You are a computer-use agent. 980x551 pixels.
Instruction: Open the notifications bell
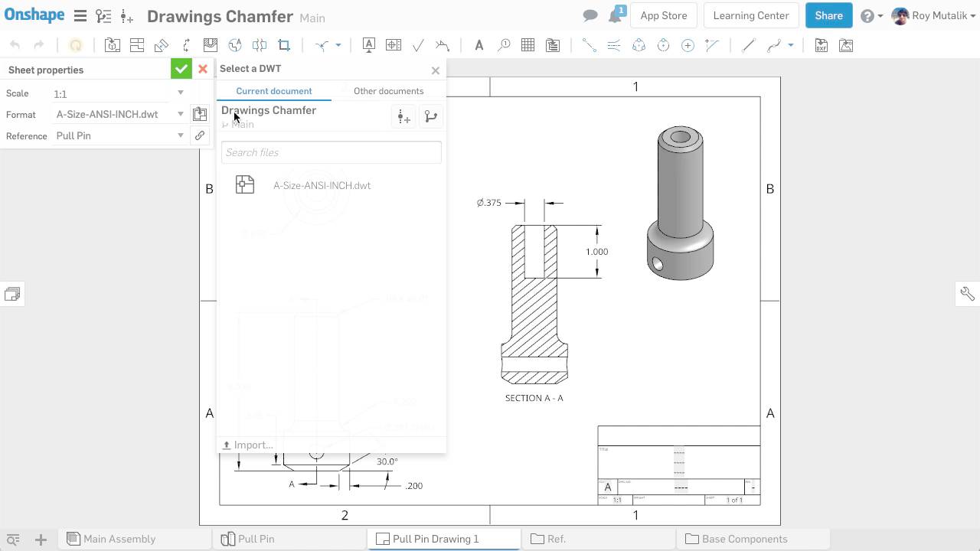(x=614, y=16)
